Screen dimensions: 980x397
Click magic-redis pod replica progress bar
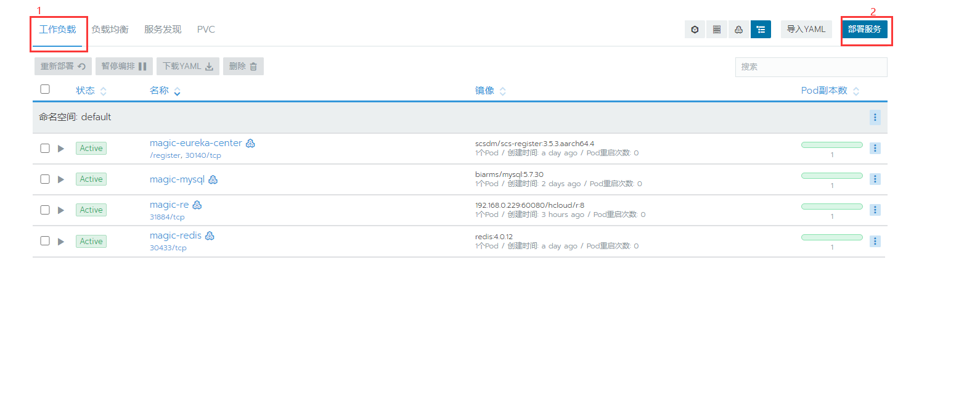coord(832,237)
